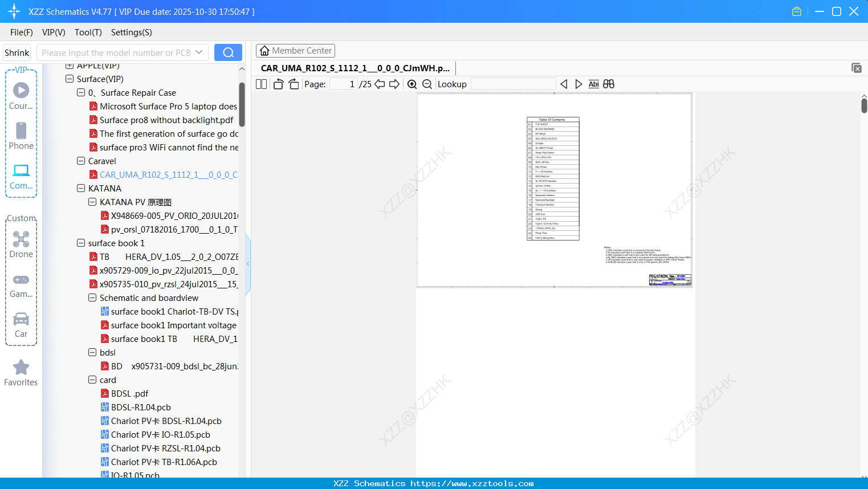This screenshot has height=489, width=868.
Task: Click the yellow toolbox icon in title bar
Action: (797, 11)
